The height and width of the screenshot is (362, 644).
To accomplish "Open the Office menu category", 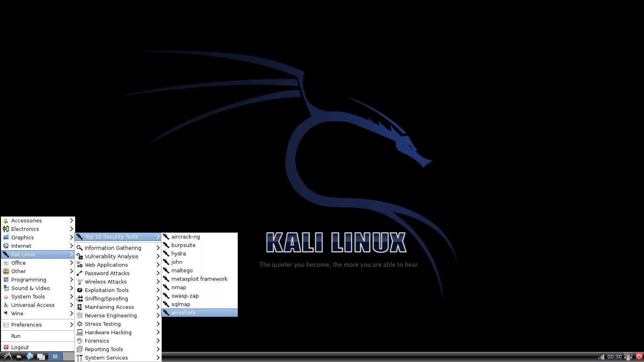I will pos(38,263).
